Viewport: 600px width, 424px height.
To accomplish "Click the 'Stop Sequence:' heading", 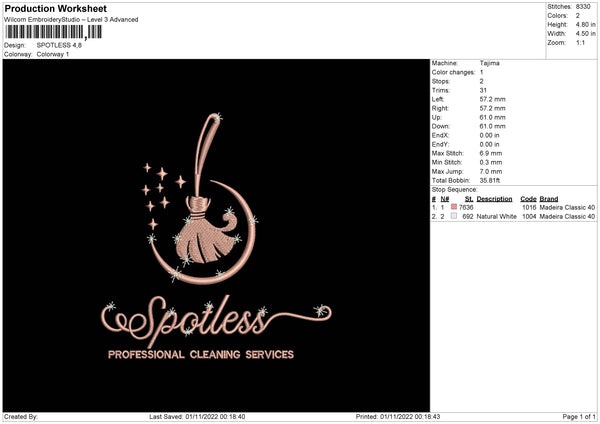I will (455, 190).
